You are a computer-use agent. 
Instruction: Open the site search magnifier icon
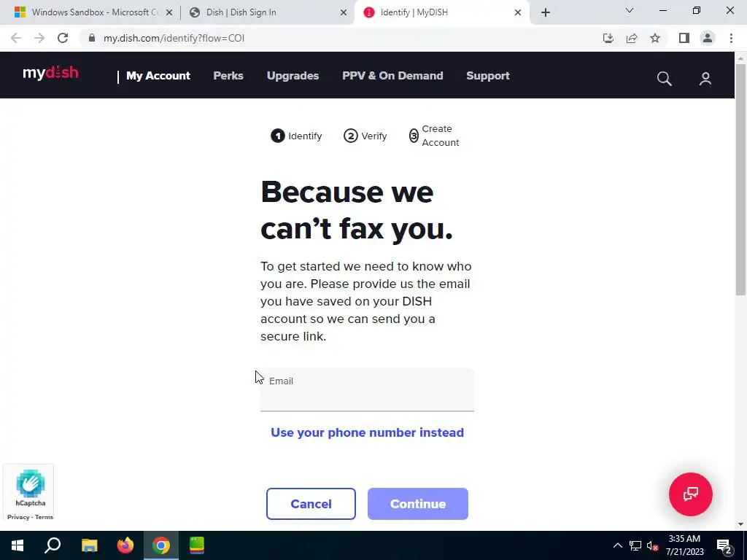coord(664,79)
